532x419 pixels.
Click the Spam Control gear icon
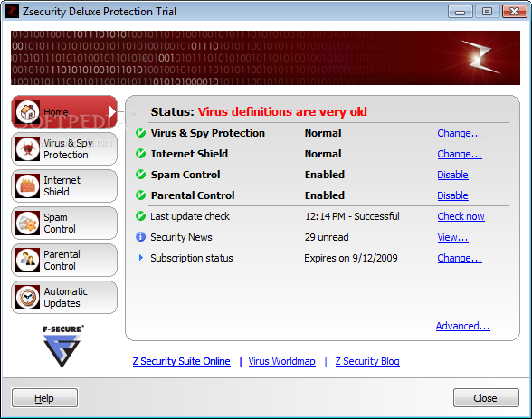27,223
